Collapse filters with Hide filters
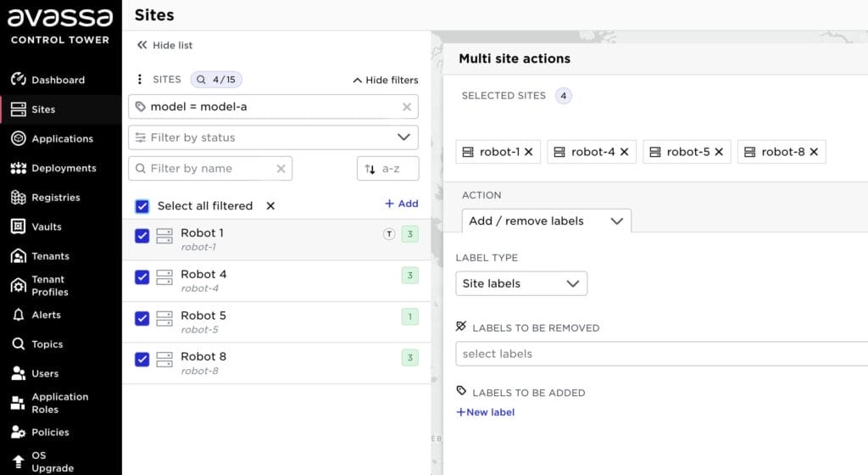This screenshot has height=475, width=868. coord(386,81)
